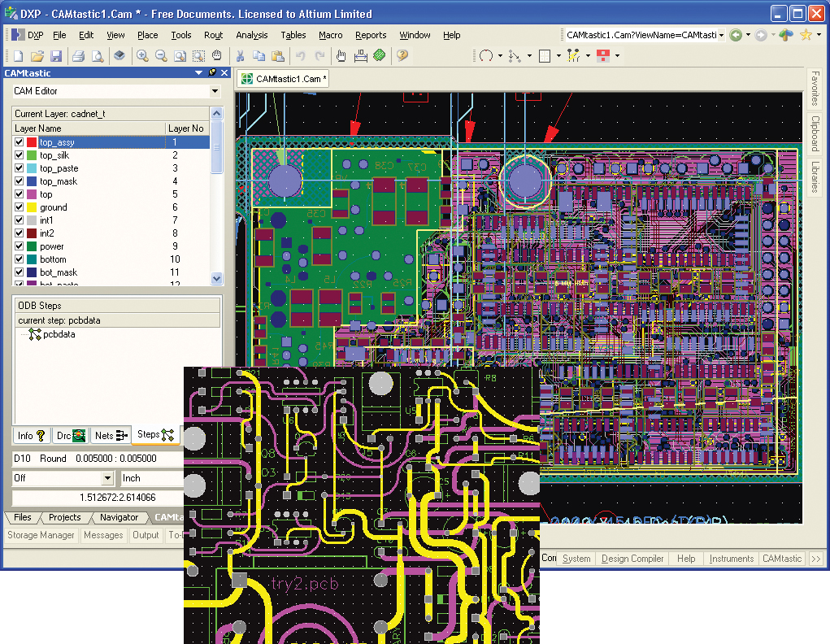Click the Storage Manager panel button

pyautogui.click(x=41, y=535)
